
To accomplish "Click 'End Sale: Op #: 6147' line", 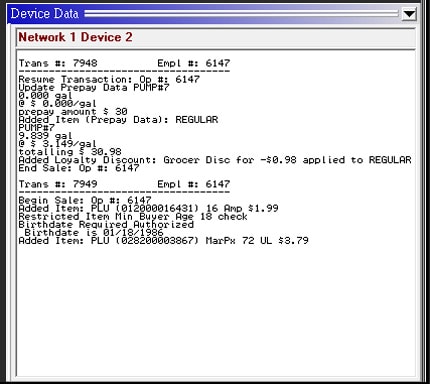I will point(79,168).
